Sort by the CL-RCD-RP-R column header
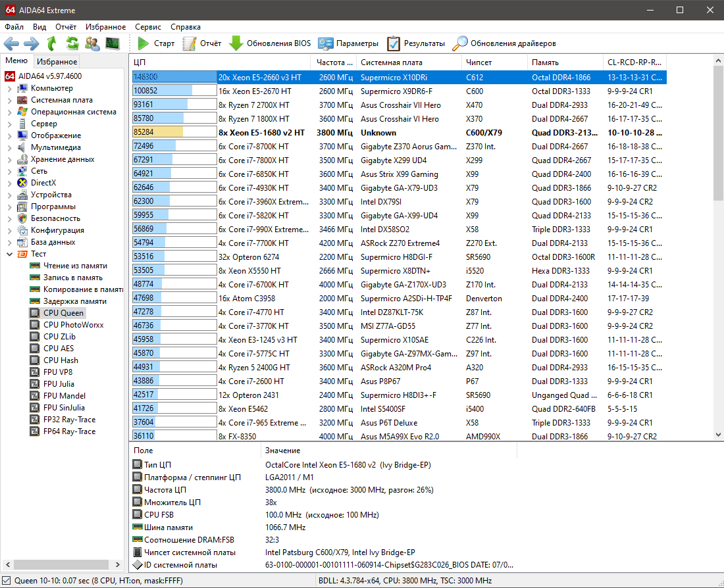724x588 pixels. pyautogui.click(x=635, y=62)
